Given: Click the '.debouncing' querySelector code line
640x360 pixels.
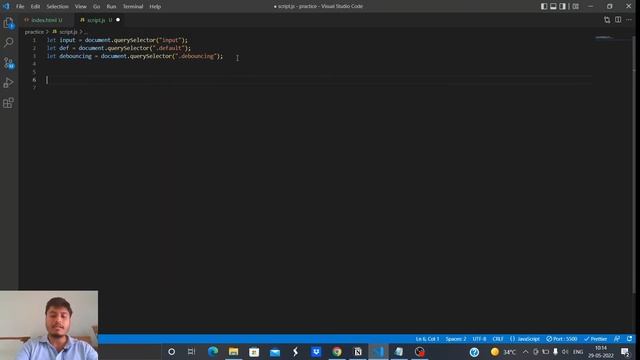Looking at the screenshot, I should (x=135, y=56).
